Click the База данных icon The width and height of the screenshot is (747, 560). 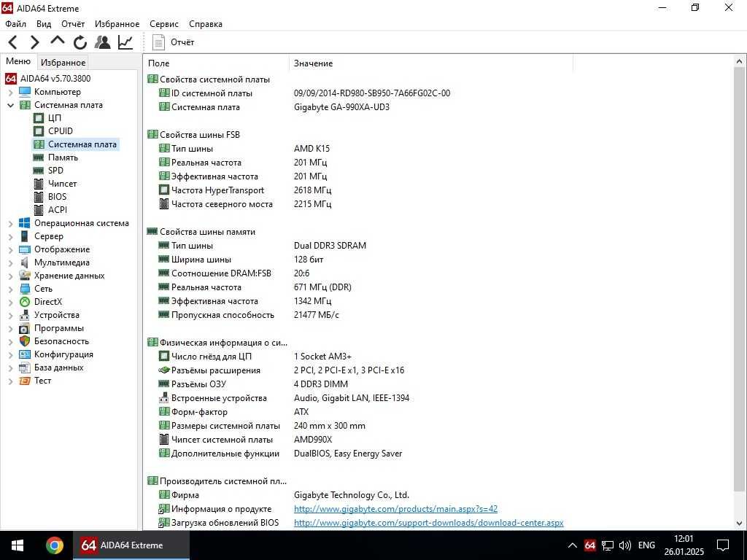[x=25, y=367]
